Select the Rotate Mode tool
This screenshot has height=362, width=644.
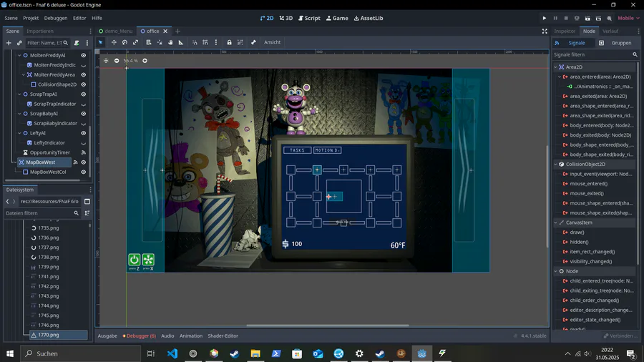tap(125, 42)
